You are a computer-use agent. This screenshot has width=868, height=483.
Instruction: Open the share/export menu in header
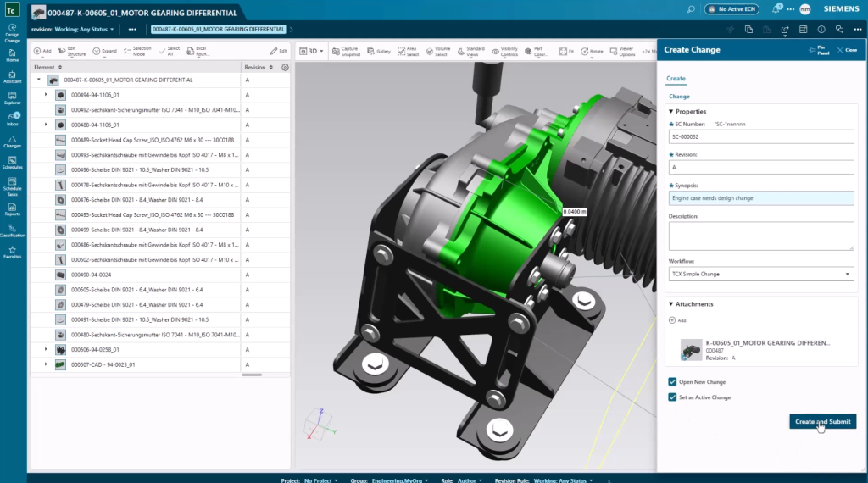click(785, 30)
